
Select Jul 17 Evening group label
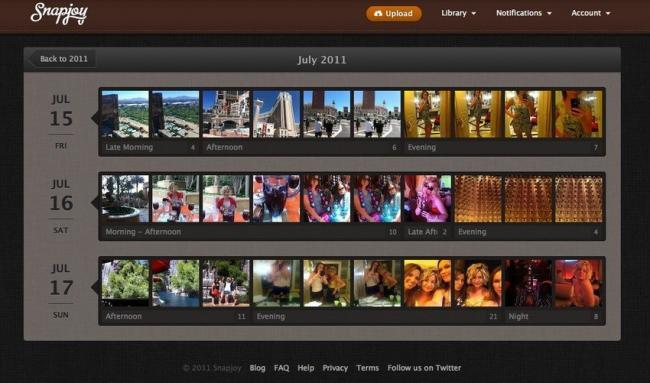271,316
